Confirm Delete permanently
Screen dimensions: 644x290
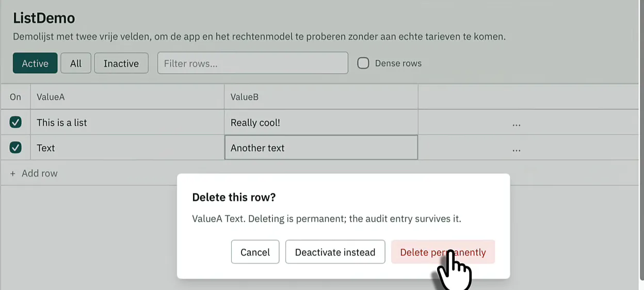pos(443,252)
